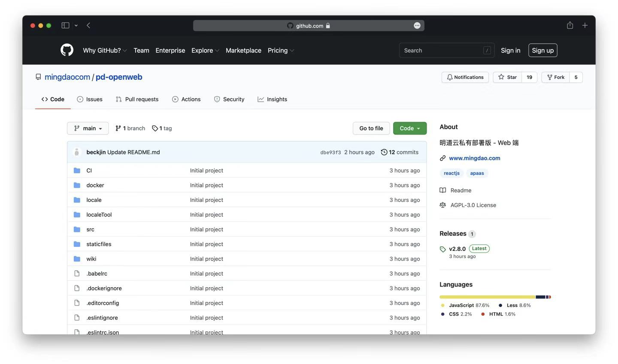618x364 pixels.
Task: Expand the green Code dropdown
Action: (409, 128)
